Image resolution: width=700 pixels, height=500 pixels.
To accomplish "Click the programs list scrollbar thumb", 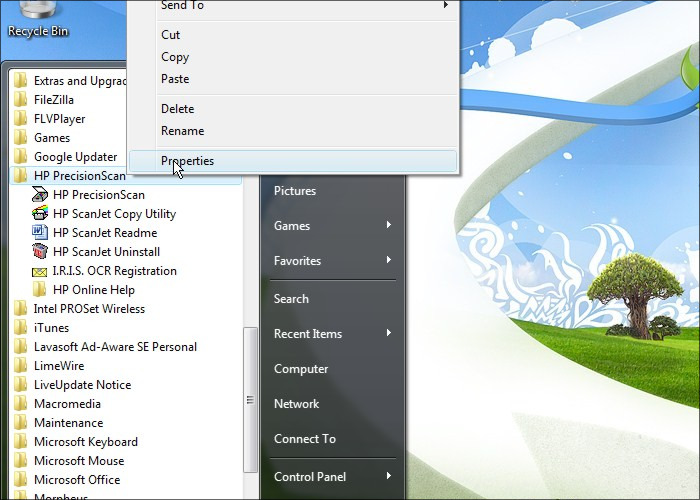I will click(x=250, y=400).
